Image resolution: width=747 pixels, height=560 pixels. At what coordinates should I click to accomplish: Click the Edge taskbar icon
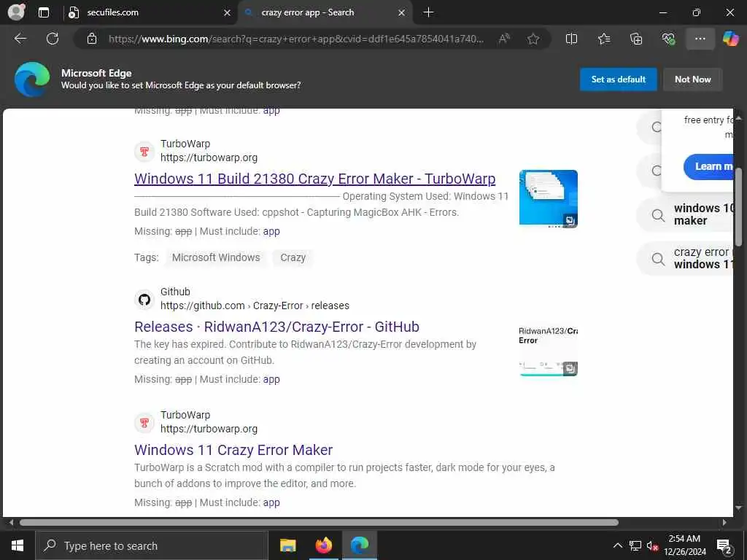coord(360,545)
